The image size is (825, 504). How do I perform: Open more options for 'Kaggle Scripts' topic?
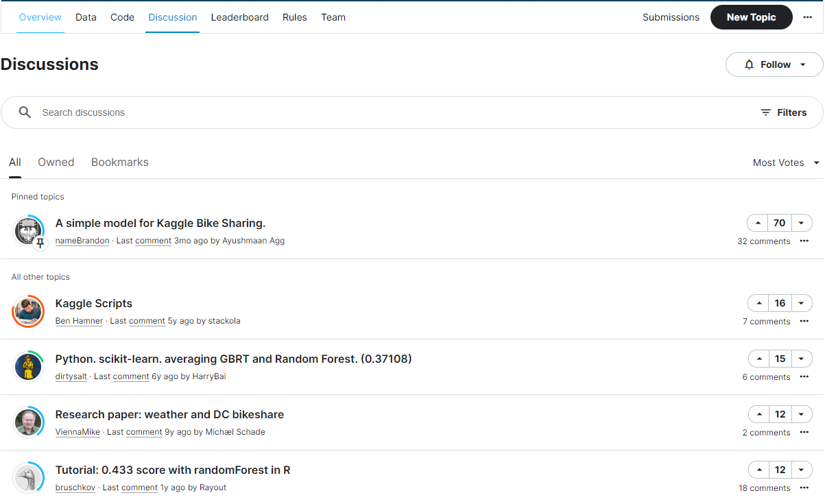point(804,322)
